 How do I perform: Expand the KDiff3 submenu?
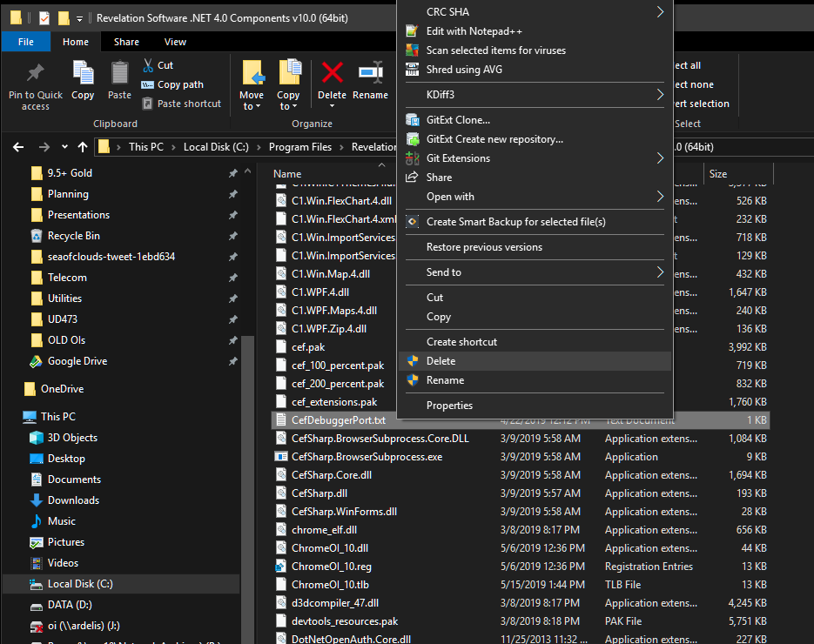pyautogui.click(x=660, y=95)
